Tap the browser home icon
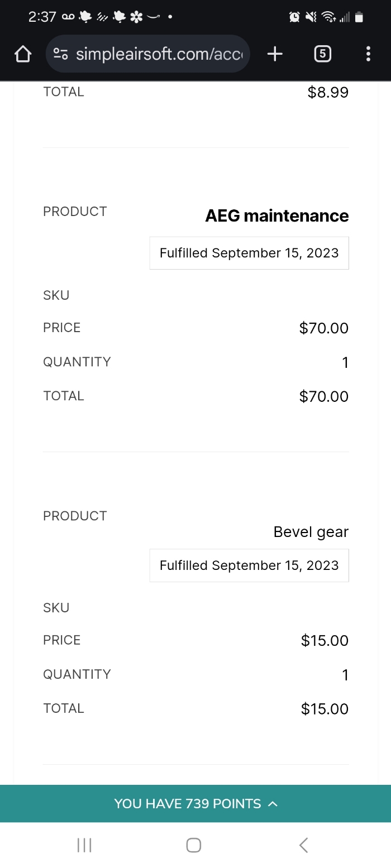 coord(22,54)
